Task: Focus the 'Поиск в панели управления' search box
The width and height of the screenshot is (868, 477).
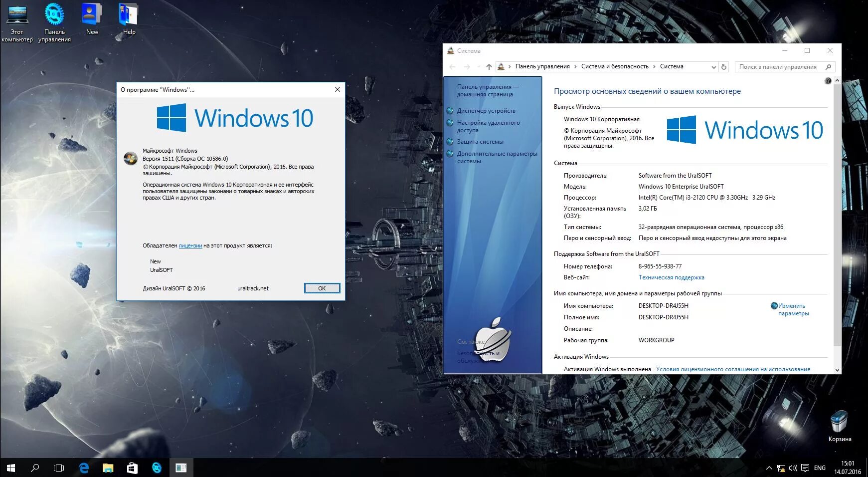Action: (x=785, y=67)
